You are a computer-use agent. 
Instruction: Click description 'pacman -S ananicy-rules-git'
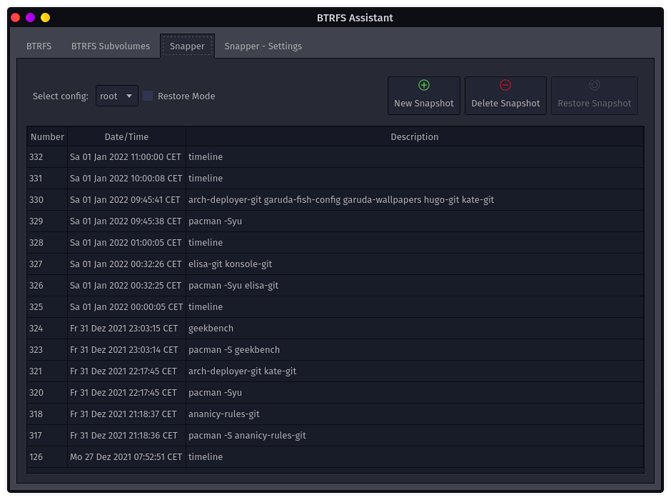point(247,435)
